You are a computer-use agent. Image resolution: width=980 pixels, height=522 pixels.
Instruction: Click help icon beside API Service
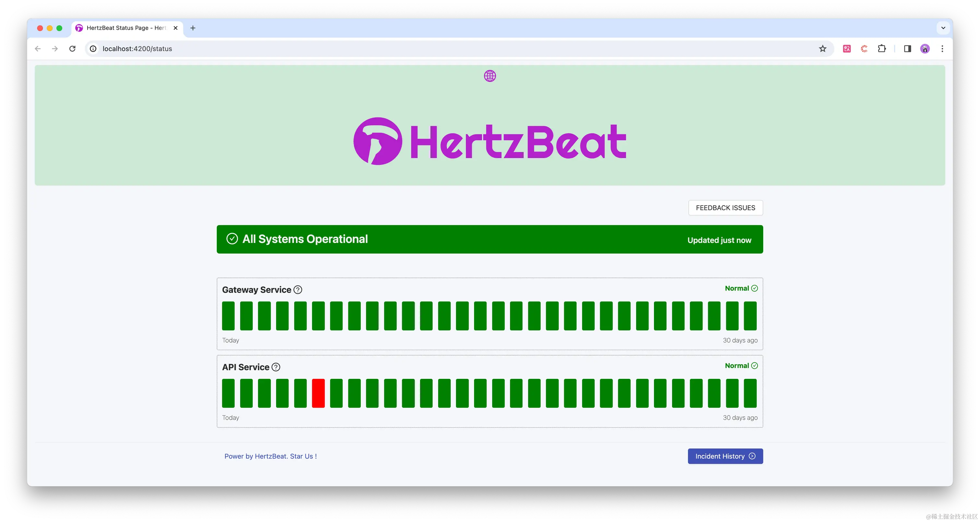pyautogui.click(x=276, y=367)
